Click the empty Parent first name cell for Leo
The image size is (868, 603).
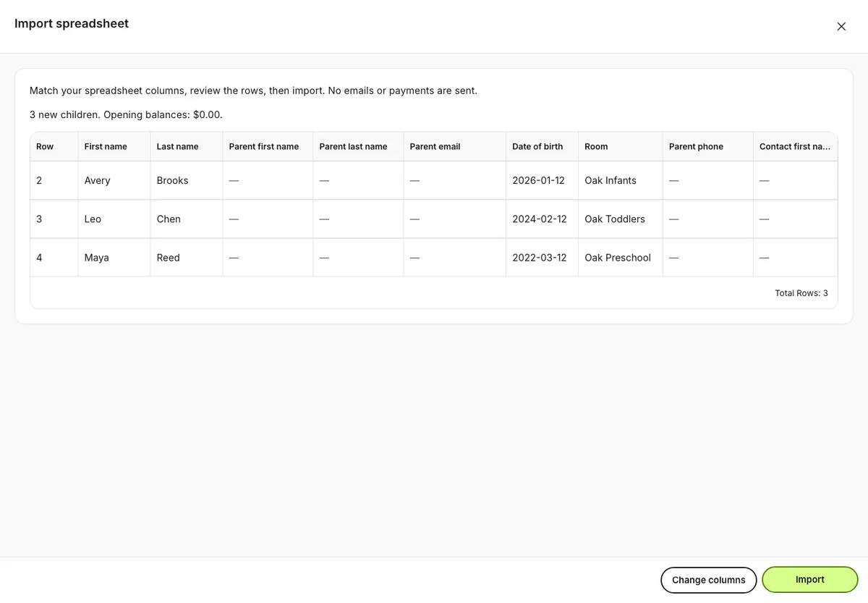coord(268,219)
